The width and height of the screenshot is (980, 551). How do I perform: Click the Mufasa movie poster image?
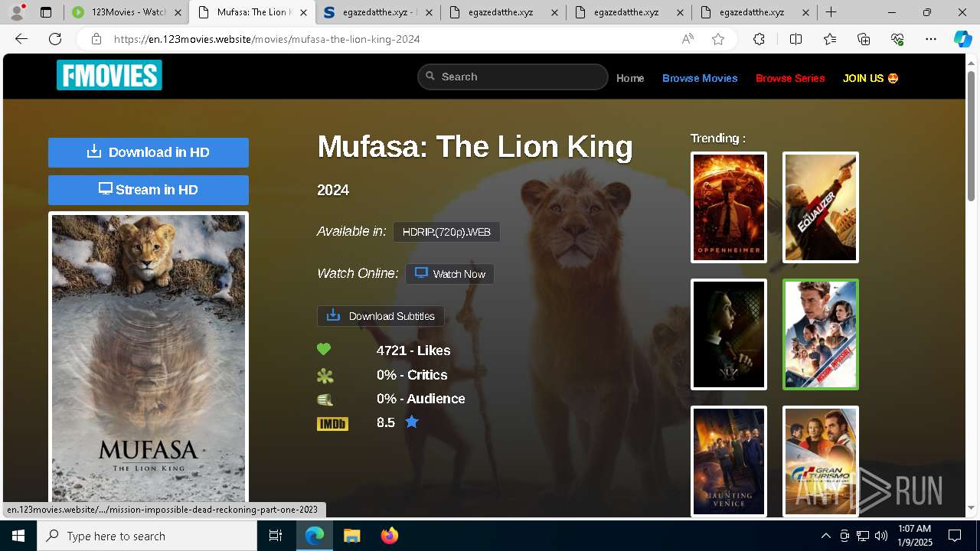tap(149, 357)
